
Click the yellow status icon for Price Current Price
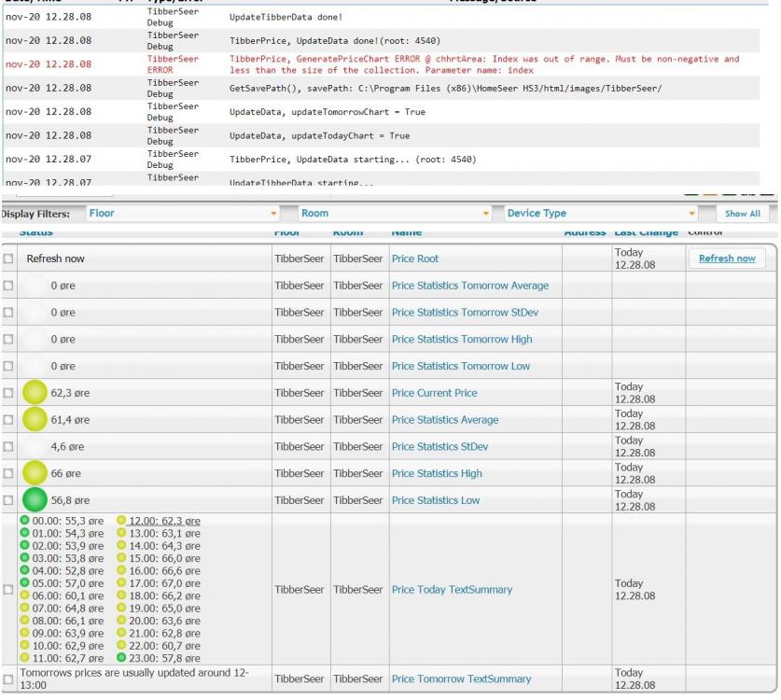tap(35, 393)
